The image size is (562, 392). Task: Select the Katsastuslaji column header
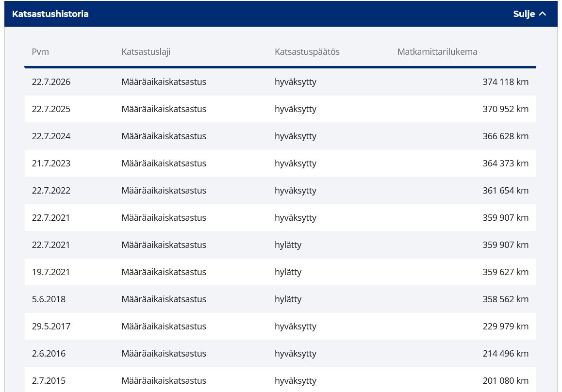tap(146, 51)
